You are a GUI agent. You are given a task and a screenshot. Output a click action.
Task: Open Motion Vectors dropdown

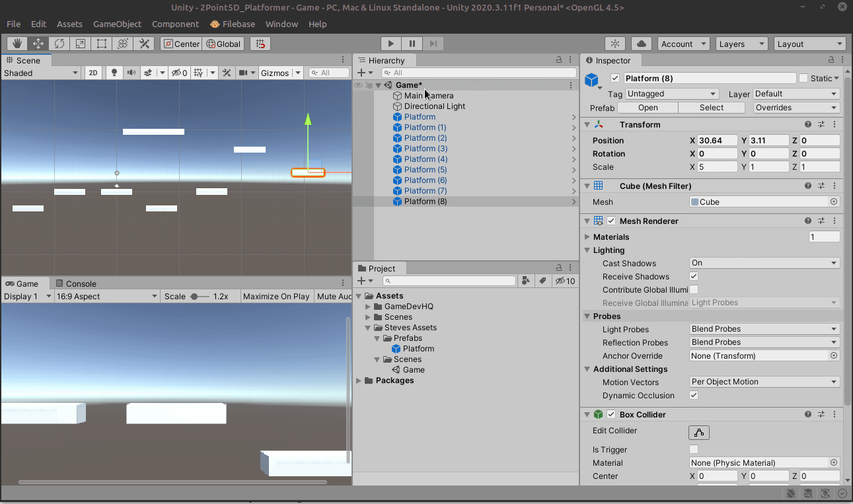tap(764, 382)
